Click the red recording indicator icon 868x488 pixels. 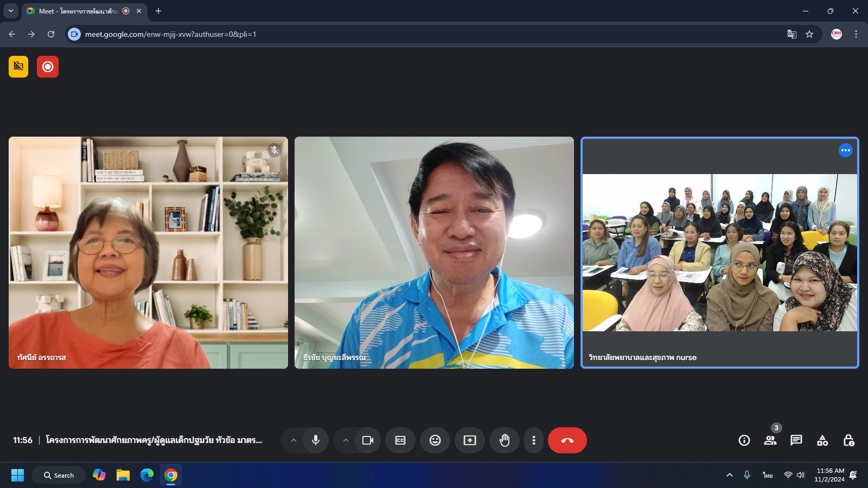click(x=48, y=67)
